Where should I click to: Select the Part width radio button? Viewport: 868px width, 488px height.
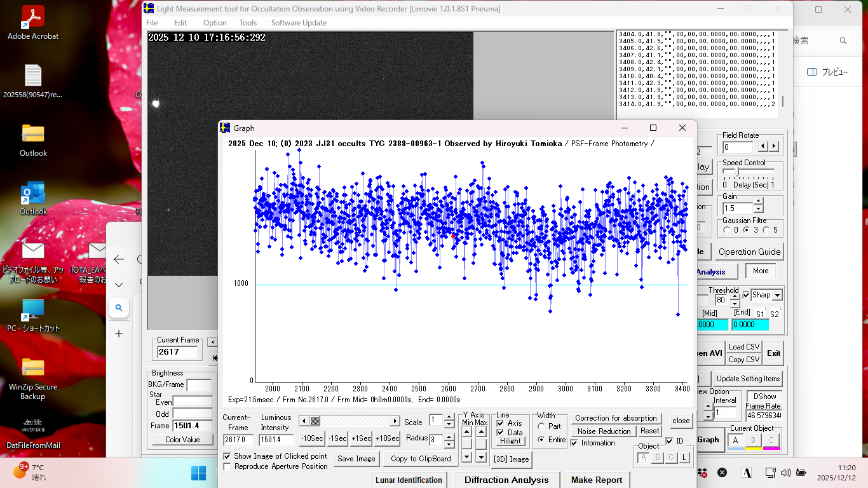pyautogui.click(x=541, y=426)
